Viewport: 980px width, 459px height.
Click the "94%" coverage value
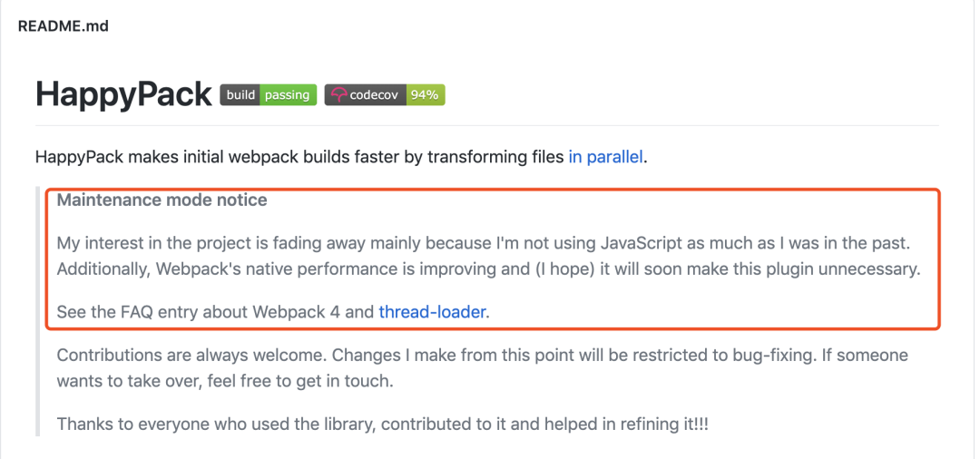click(x=425, y=95)
